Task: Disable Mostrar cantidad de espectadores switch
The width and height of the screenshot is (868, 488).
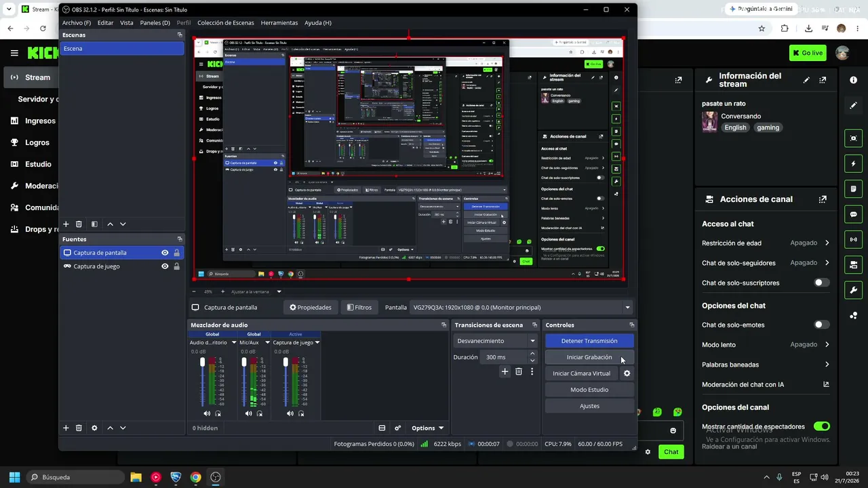Action: pyautogui.click(x=821, y=426)
